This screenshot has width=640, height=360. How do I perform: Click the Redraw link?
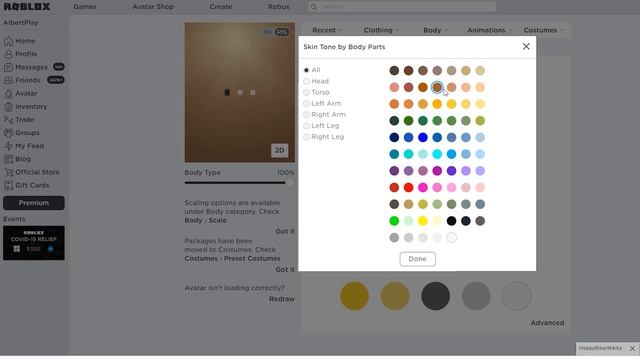click(x=282, y=299)
